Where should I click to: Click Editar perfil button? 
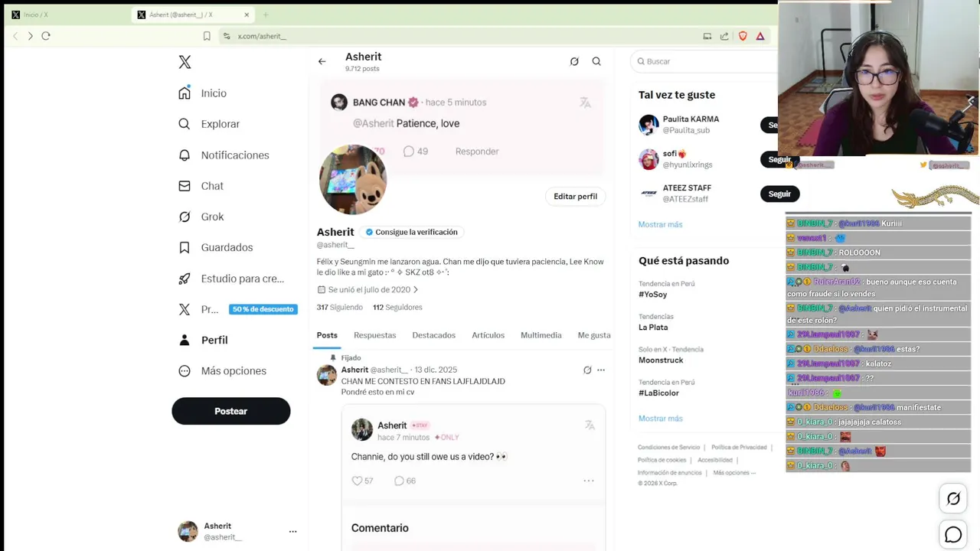pos(576,197)
